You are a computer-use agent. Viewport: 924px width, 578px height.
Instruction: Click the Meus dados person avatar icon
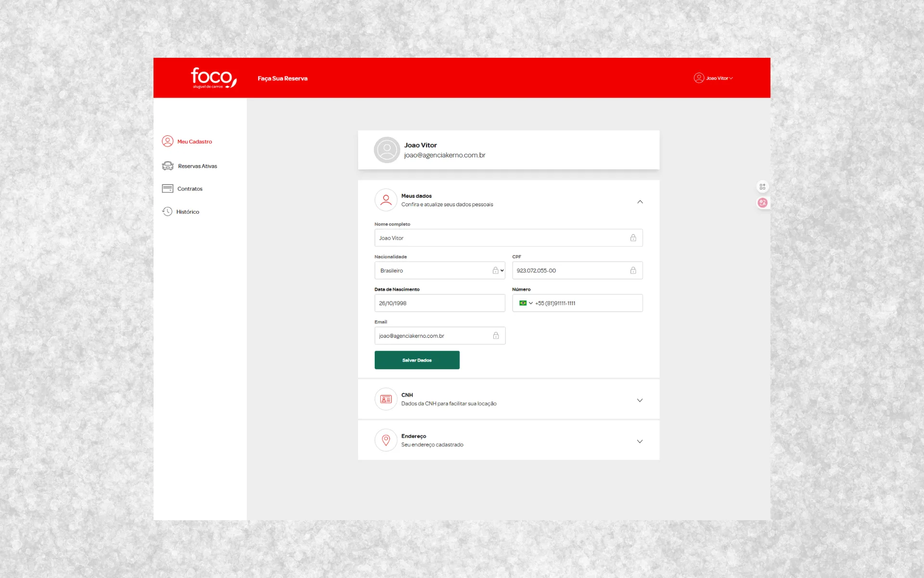[x=385, y=200]
